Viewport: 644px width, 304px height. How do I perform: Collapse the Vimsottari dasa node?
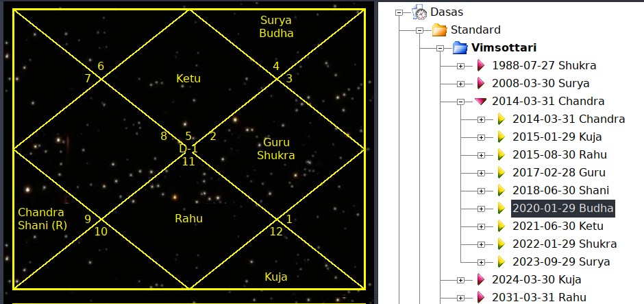440,48
